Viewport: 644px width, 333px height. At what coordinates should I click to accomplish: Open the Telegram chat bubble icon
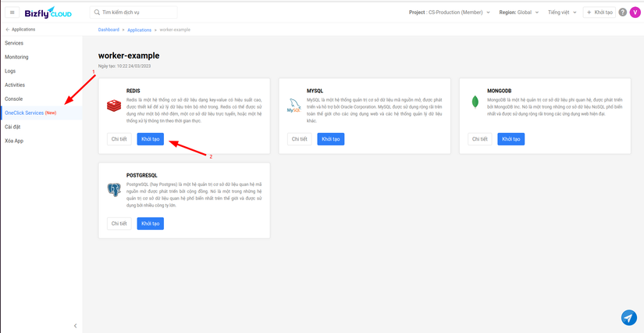tap(629, 318)
